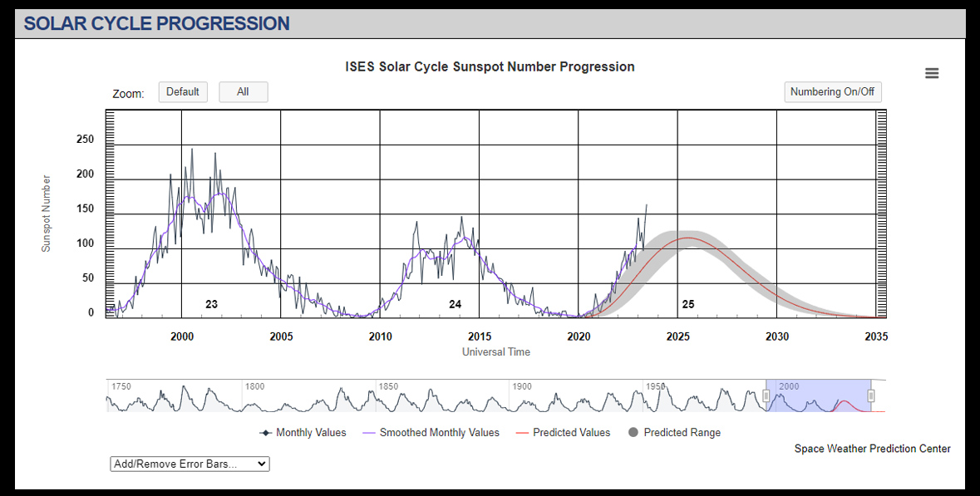
Task: Click the All zoom button
Action: coord(243,92)
